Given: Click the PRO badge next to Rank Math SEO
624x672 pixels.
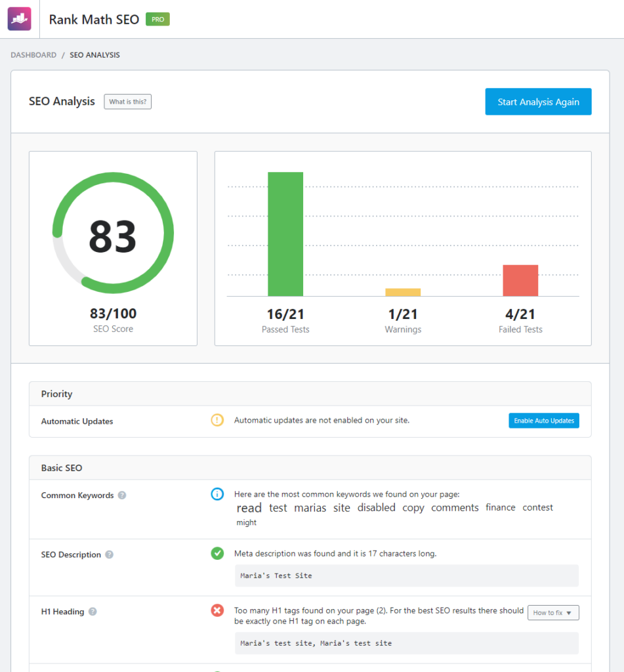Looking at the screenshot, I should pyautogui.click(x=157, y=19).
